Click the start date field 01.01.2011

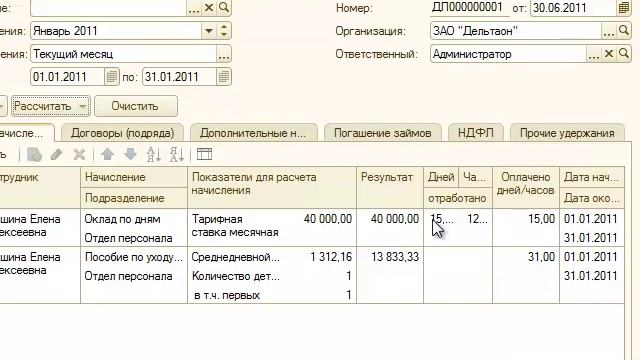(x=67, y=77)
